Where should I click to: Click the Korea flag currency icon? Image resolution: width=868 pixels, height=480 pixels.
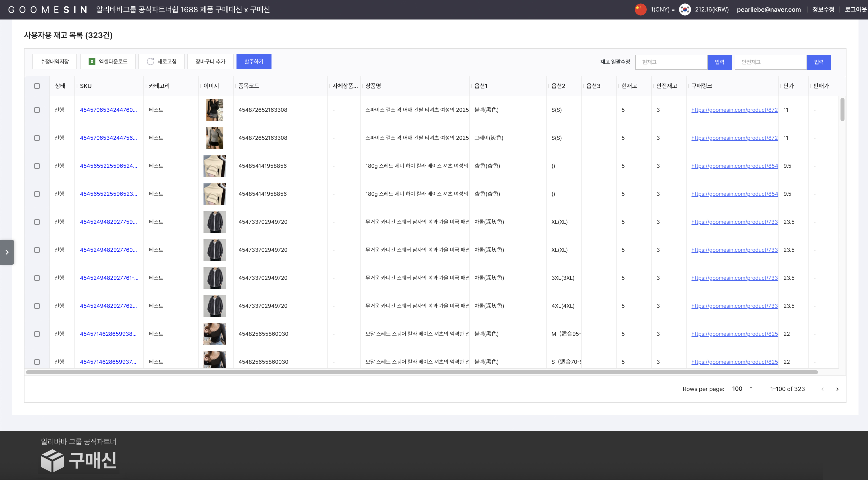(685, 9)
